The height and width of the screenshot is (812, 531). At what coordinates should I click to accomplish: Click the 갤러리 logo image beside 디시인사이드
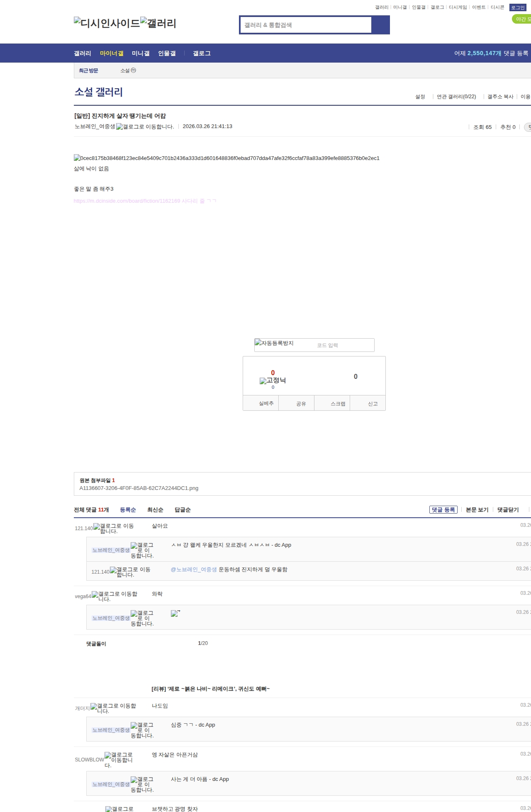[x=158, y=23]
